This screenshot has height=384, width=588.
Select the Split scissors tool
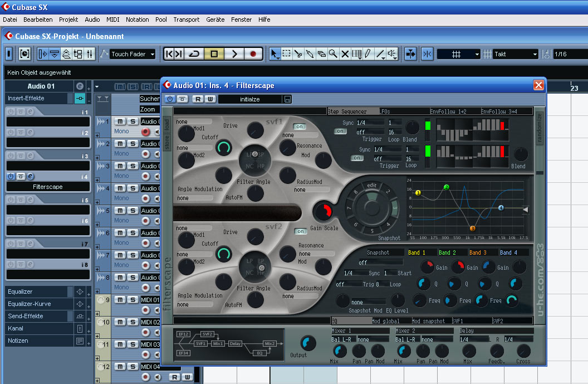pos(298,54)
